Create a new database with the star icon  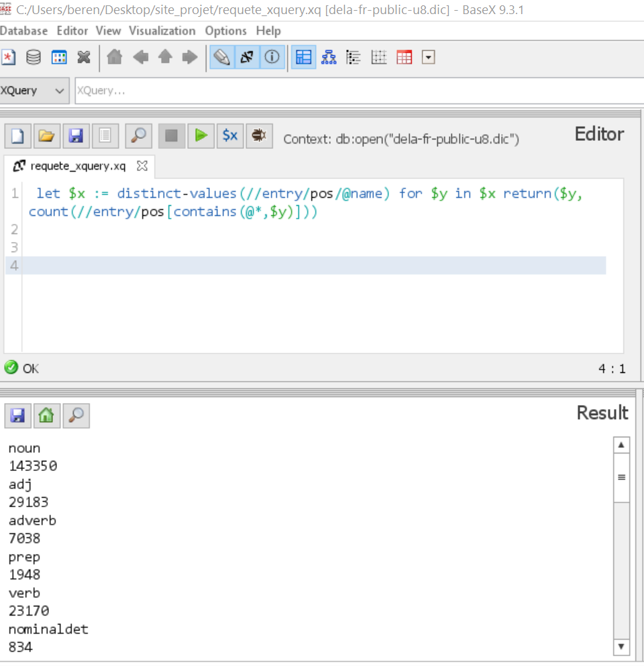coord(9,57)
